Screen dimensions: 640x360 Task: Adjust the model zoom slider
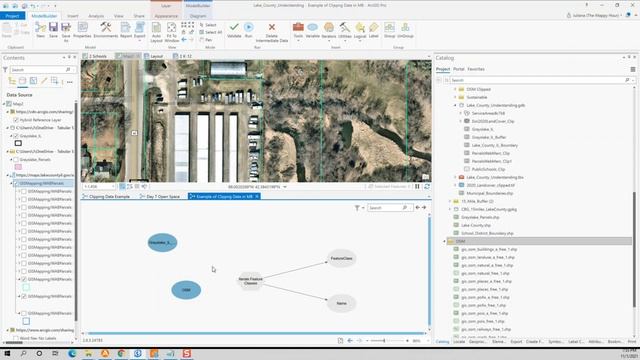tap(384, 340)
